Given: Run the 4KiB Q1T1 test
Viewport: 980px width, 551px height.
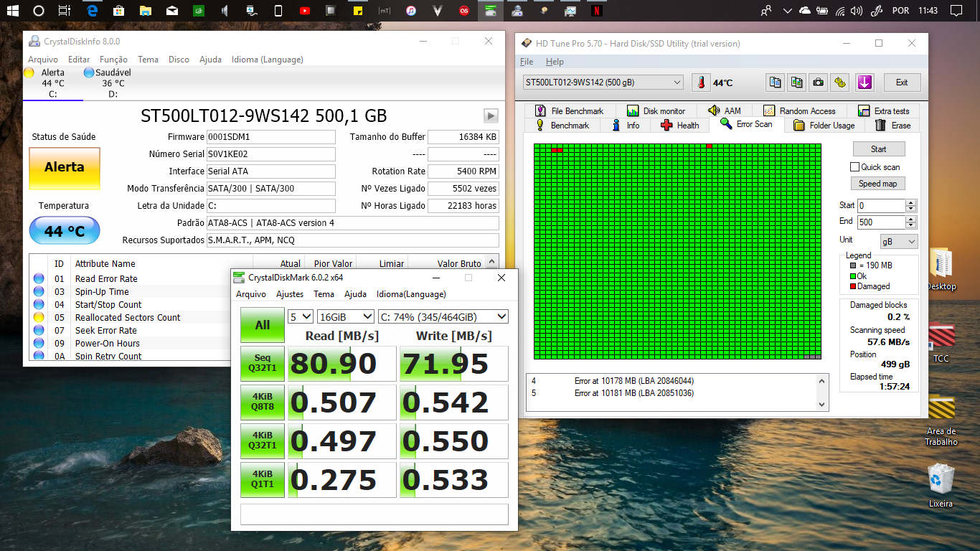Looking at the screenshot, I should tap(263, 480).
